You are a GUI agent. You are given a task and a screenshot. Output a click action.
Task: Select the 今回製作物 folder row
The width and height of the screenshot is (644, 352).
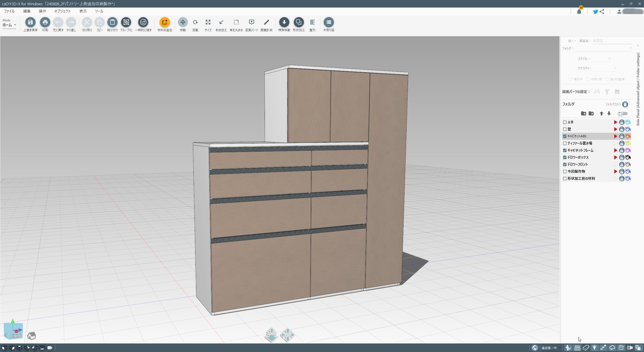click(584, 171)
